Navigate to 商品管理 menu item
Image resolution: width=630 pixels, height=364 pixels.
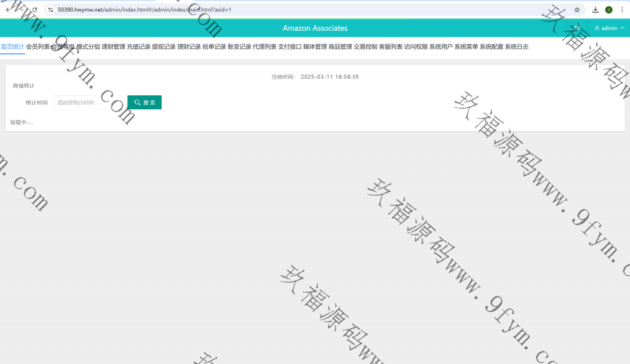[x=340, y=47]
